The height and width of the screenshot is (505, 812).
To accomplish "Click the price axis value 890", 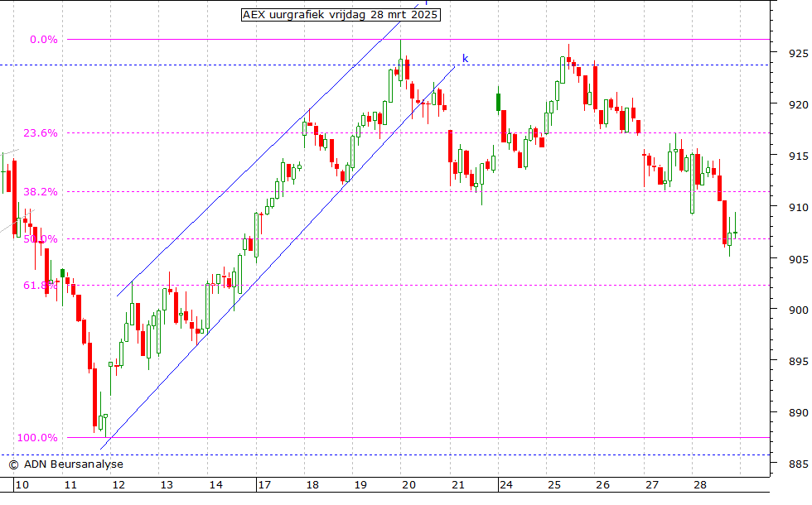I will tap(798, 413).
